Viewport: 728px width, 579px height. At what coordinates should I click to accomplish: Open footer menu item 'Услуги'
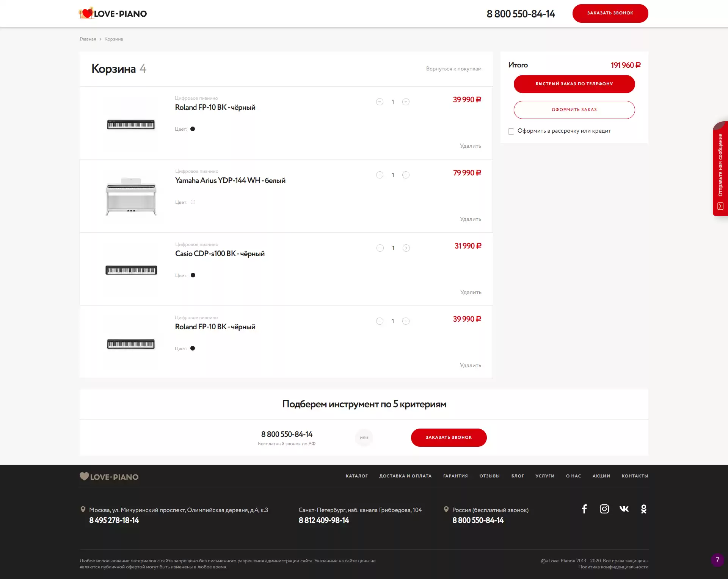click(x=545, y=476)
